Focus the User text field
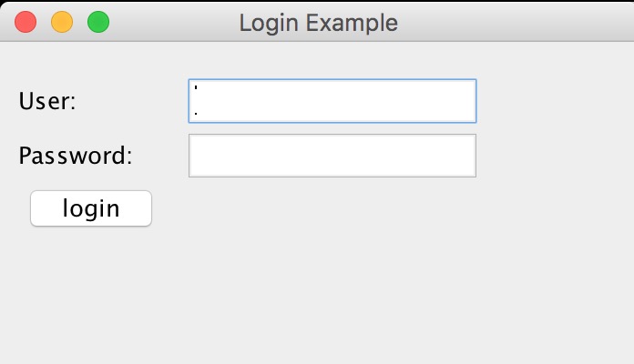 (x=332, y=101)
